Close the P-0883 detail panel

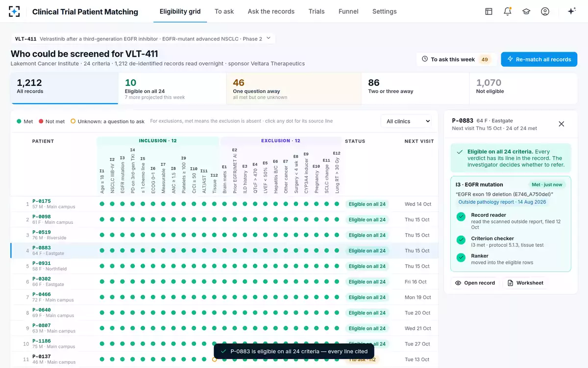coord(562,124)
